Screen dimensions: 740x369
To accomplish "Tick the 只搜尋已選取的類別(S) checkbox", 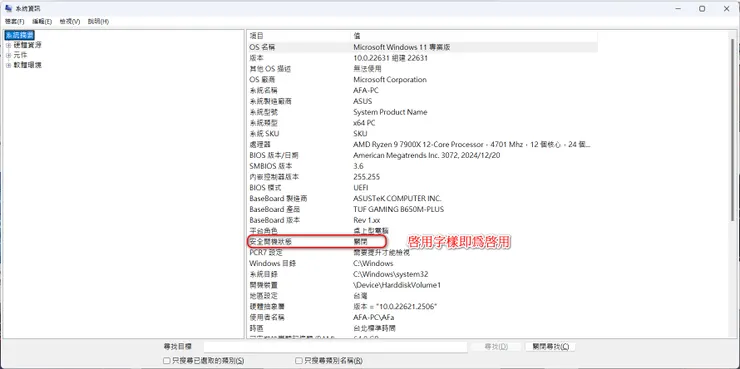I will 167,361.
